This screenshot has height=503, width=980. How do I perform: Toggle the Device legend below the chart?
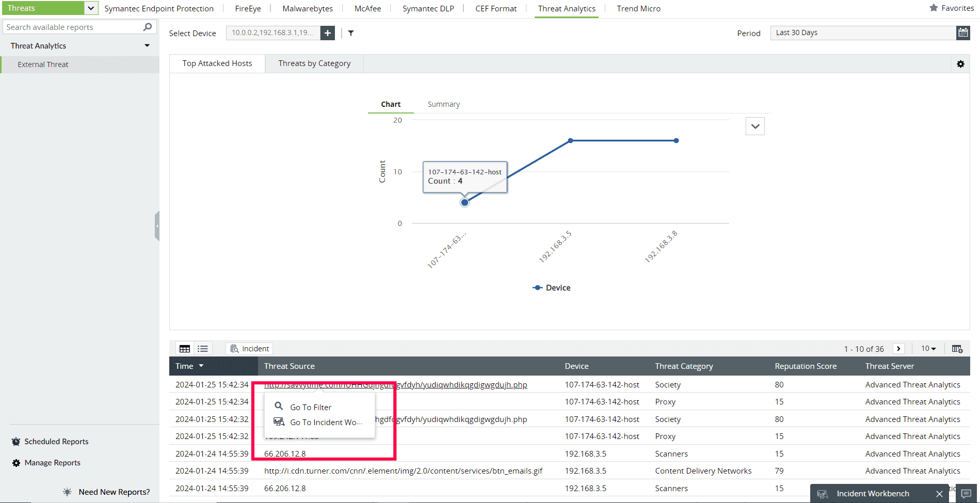(x=551, y=287)
